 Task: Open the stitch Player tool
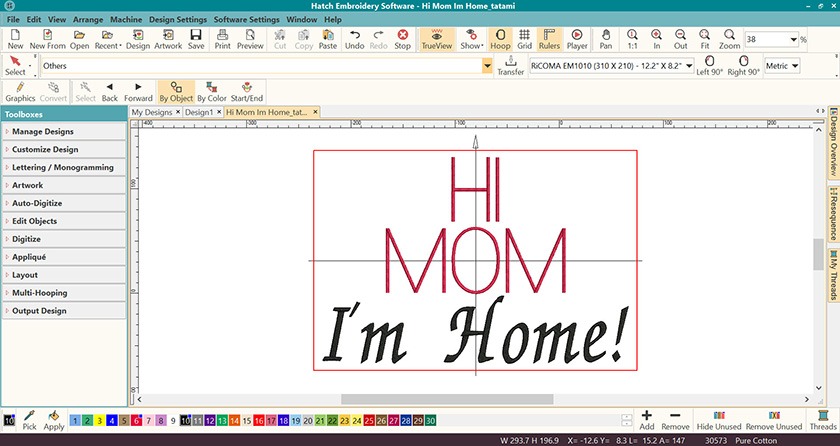(577, 39)
